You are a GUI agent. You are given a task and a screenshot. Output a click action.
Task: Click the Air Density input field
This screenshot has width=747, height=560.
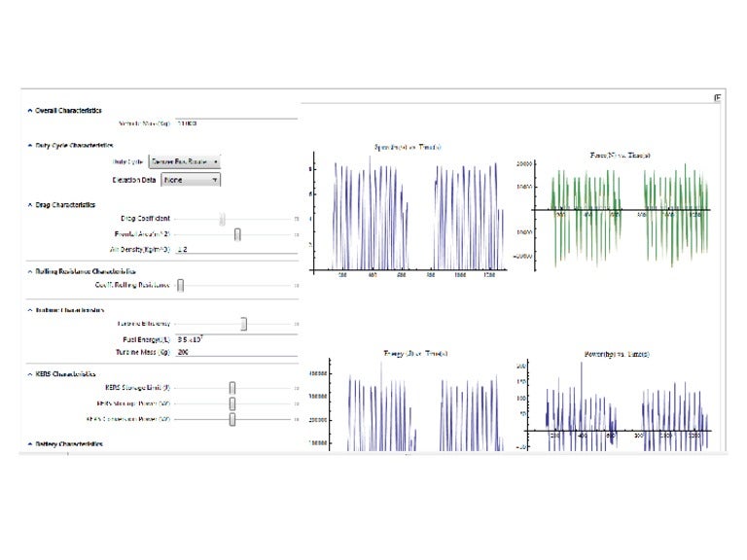coord(233,250)
